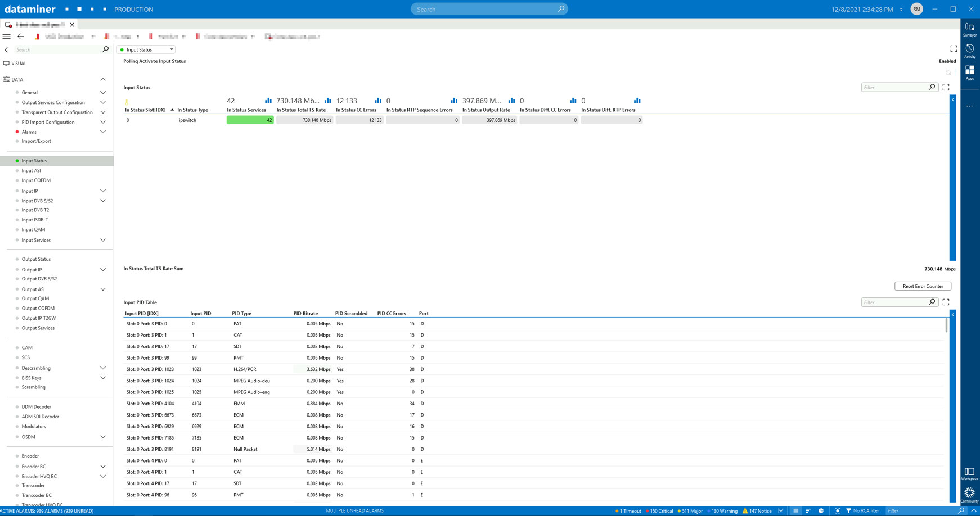Click the focus icon in alarm bar

click(838, 511)
